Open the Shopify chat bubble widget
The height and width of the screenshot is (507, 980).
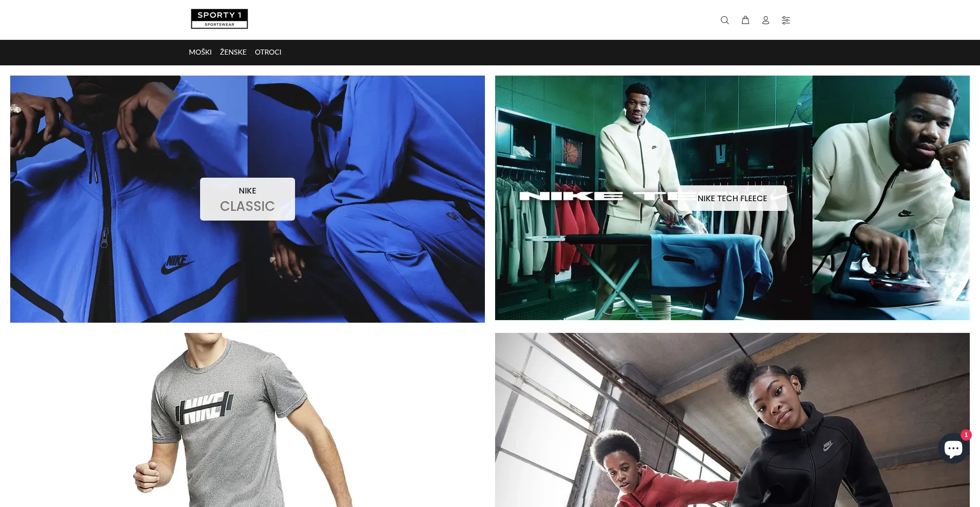point(952,449)
